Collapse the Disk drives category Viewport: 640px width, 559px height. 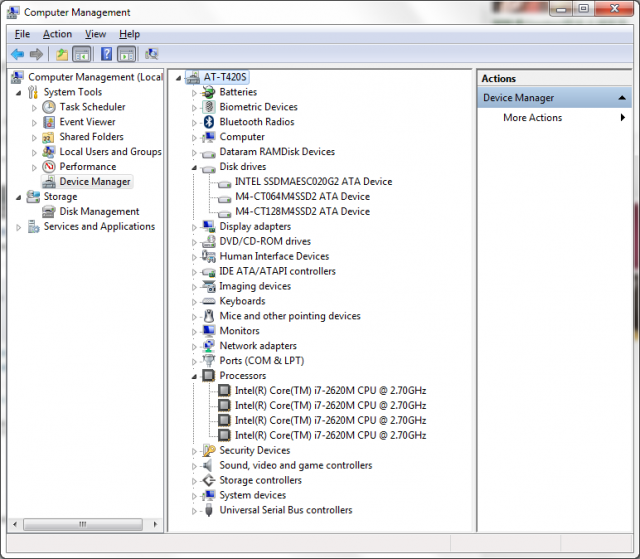(x=194, y=168)
